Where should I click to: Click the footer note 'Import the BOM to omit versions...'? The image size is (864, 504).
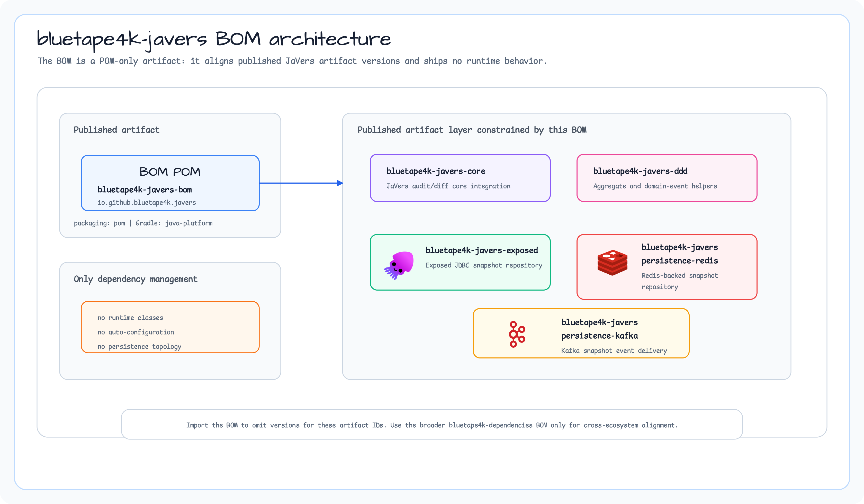pyautogui.click(x=432, y=425)
